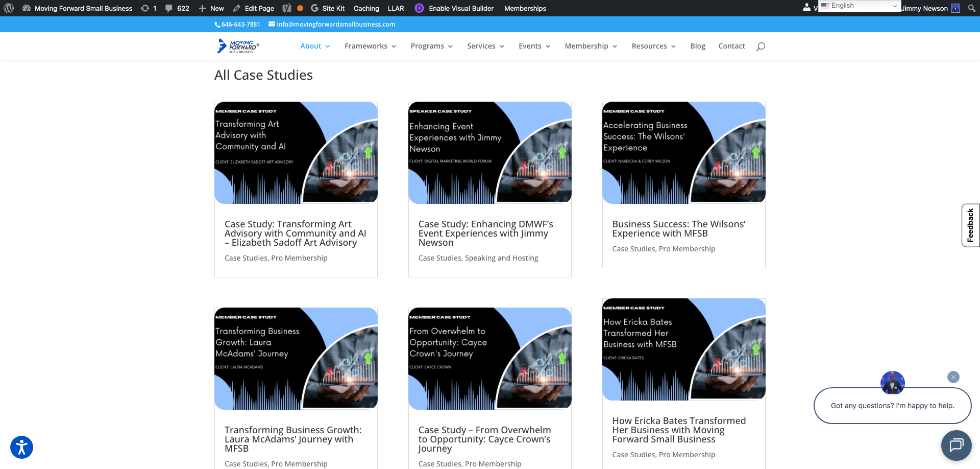The width and height of the screenshot is (980, 469).
Task: Open the blue accessibility widget icon
Action: [20, 447]
